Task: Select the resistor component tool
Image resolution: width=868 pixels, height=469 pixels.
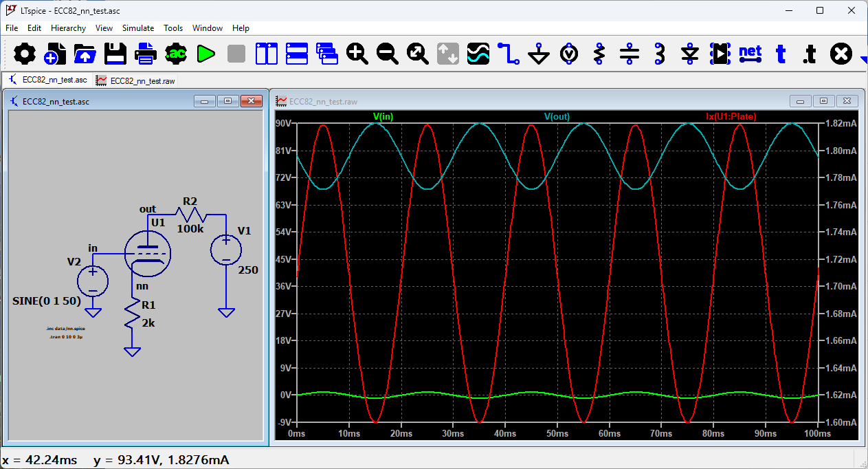Action: 599,53
